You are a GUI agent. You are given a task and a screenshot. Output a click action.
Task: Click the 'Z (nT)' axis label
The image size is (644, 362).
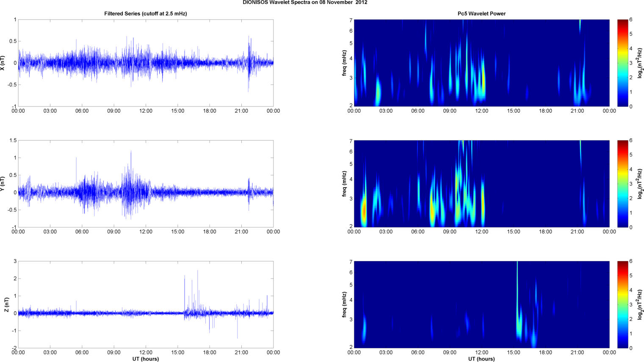6,305
